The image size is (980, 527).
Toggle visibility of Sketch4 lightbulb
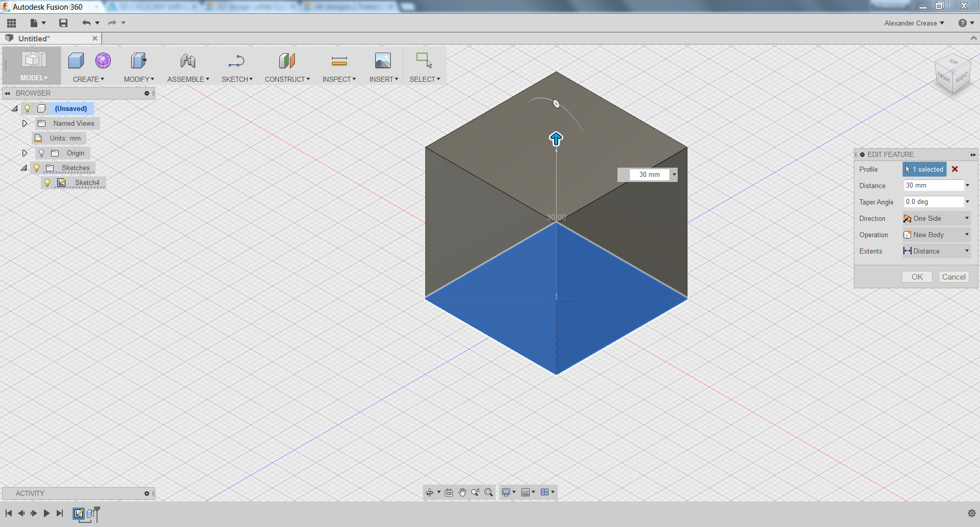(x=47, y=182)
